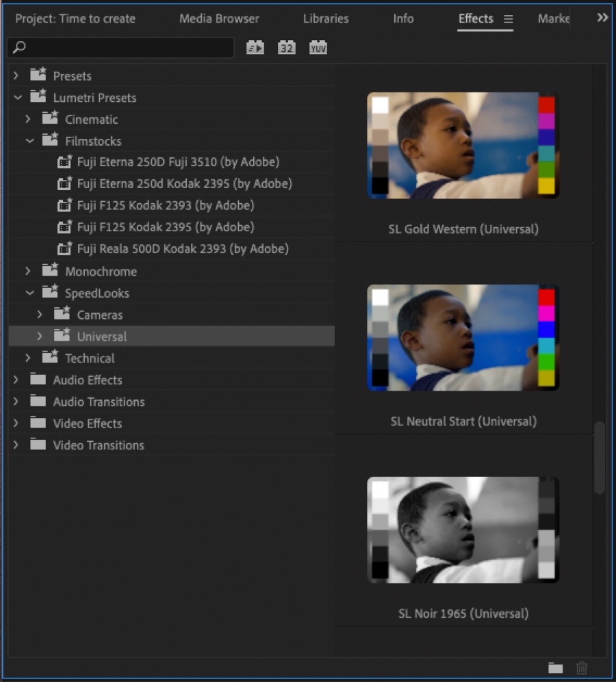Expand the Cameras folder

(x=40, y=315)
